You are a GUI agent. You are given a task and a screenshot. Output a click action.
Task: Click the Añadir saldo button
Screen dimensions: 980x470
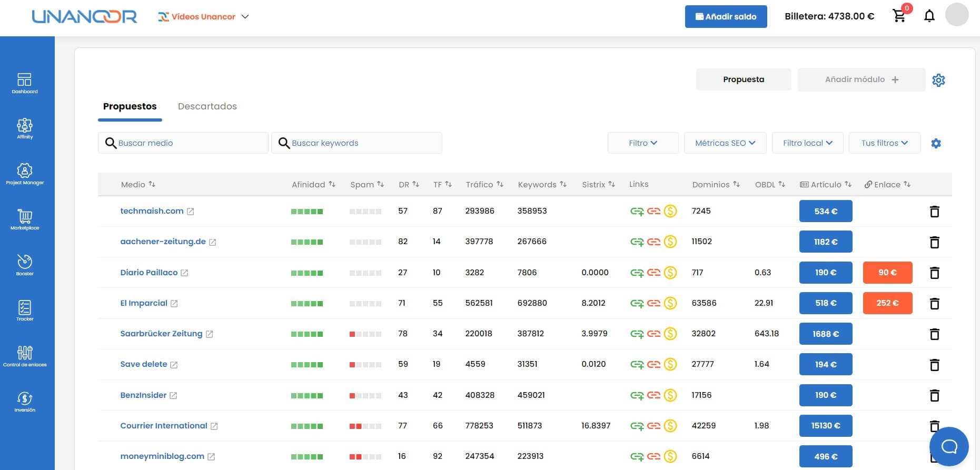tap(726, 16)
